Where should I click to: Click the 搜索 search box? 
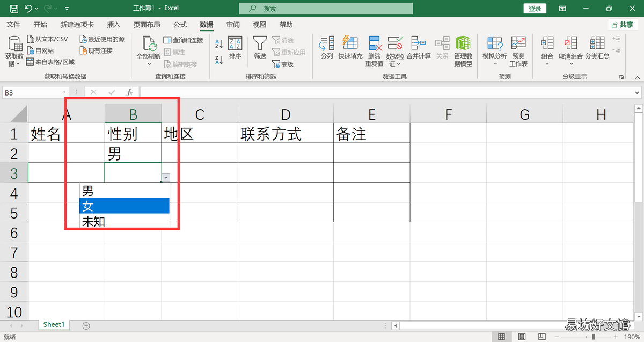tap(326, 9)
